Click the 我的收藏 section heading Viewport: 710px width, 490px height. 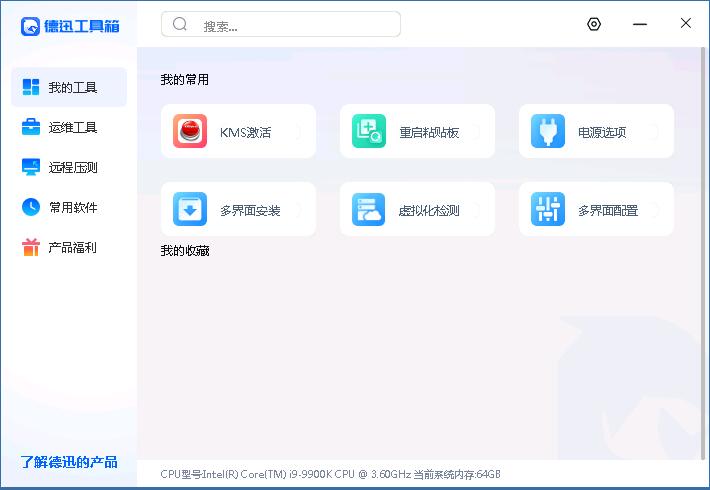pyautogui.click(x=185, y=251)
